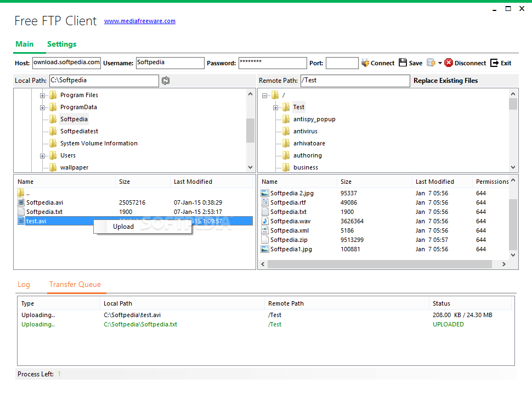Expand the remote Test folder node

point(275,108)
